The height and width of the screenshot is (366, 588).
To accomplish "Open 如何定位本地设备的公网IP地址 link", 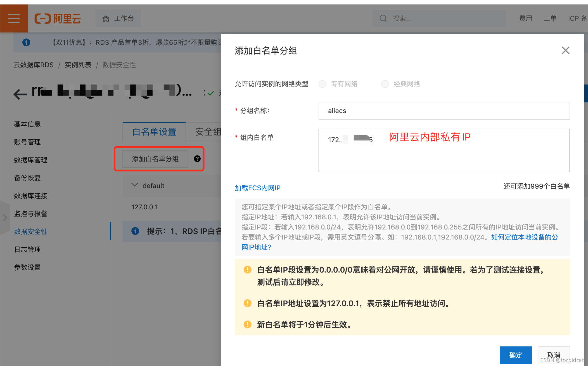I will (x=525, y=237).
